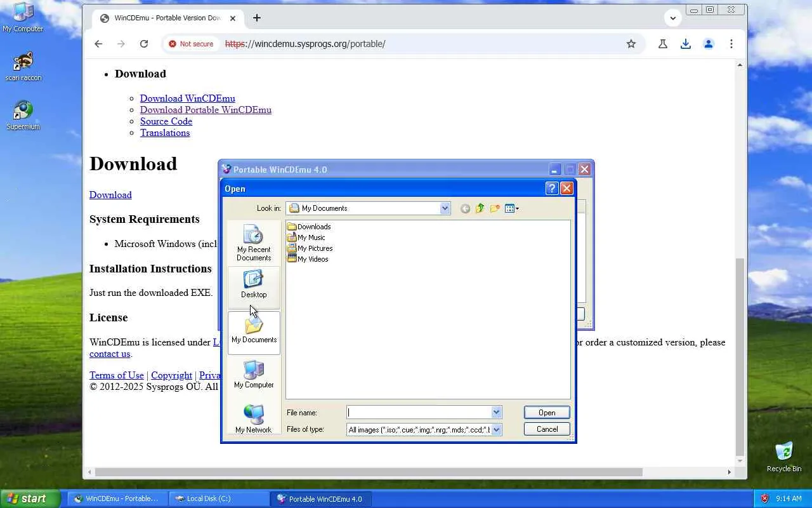Screen dimensions: 812x508
Task: Open the Source Code link
Action: 166,121
